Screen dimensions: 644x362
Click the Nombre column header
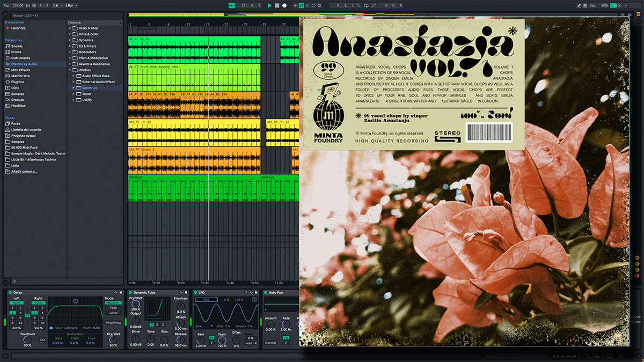pos(95,23)
